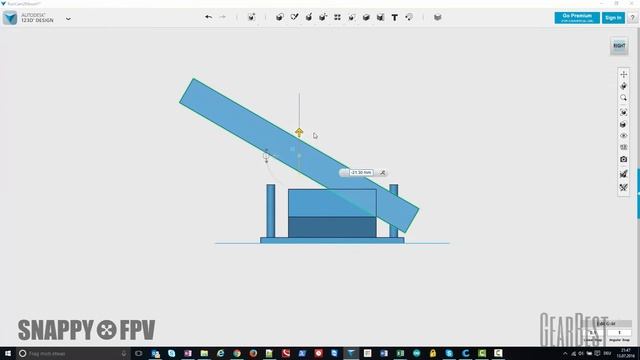640x360 pixels.
Task: Open the Help question mark button
Action: (x=632, y=18)
